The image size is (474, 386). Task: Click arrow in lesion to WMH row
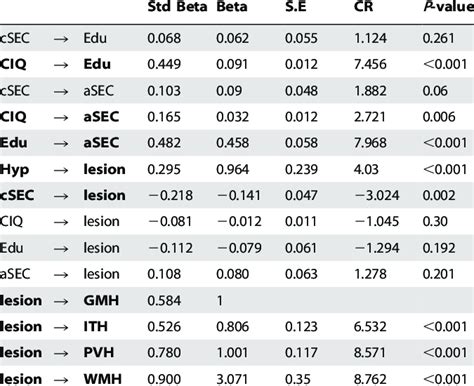point(61,380)
